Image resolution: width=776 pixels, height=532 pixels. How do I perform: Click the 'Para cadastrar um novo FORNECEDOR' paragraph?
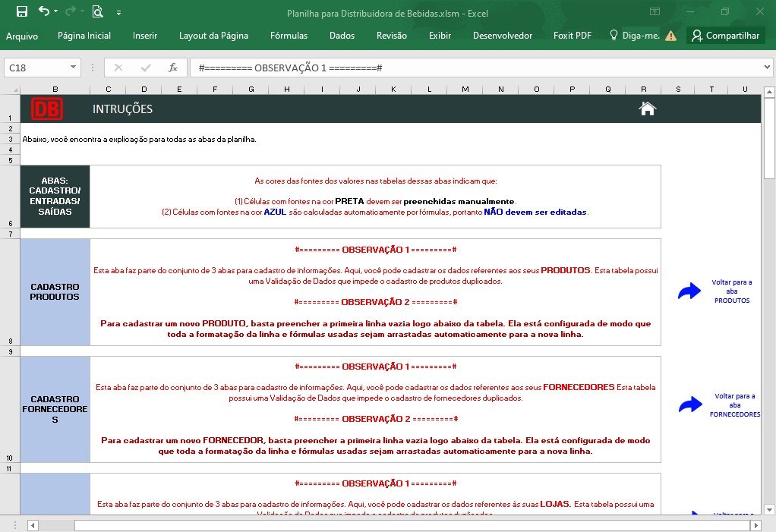tap(376, 445)
